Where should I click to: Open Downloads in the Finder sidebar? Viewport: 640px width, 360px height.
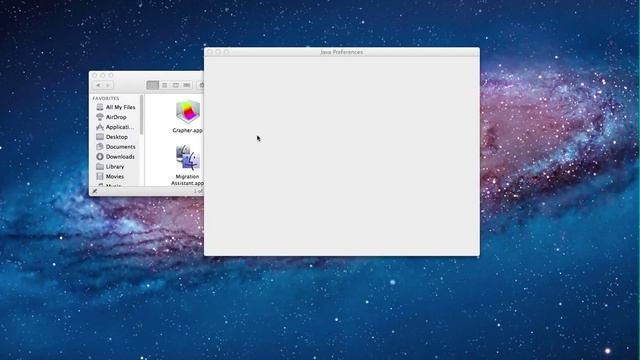point(115,157)
